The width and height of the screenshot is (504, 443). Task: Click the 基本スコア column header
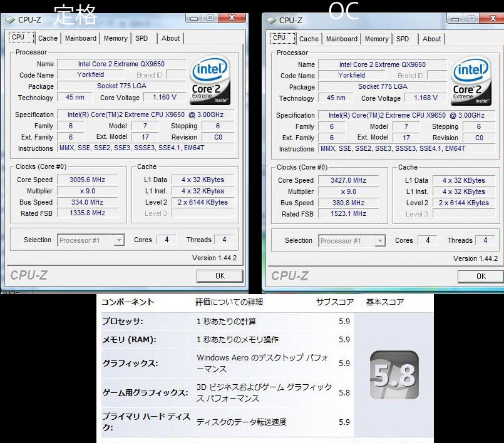385,302
